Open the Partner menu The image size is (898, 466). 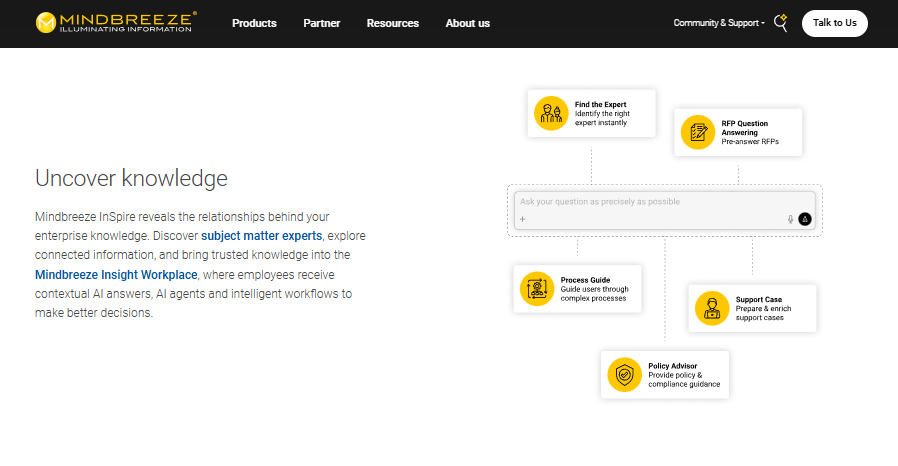pyautogui.click(x=321, y=23)
